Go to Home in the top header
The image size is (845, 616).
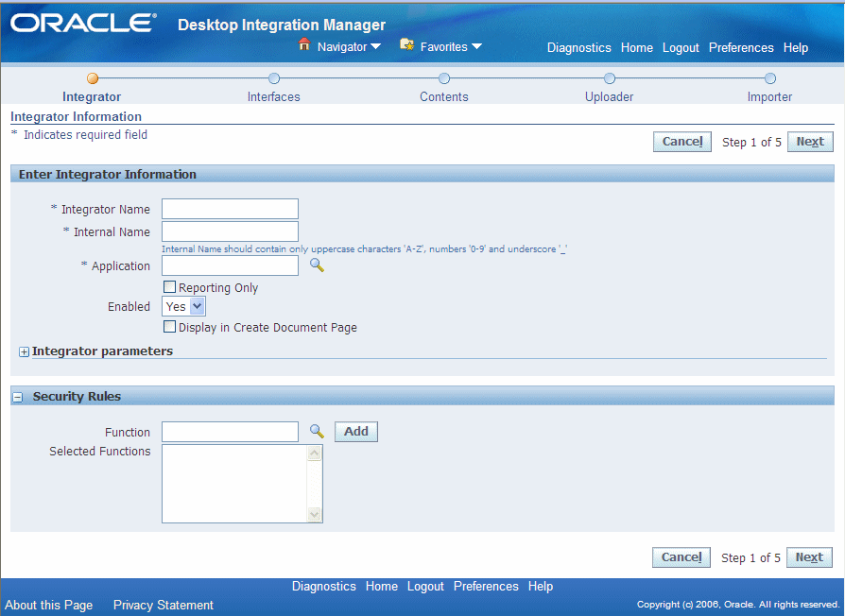pos(636,47)
